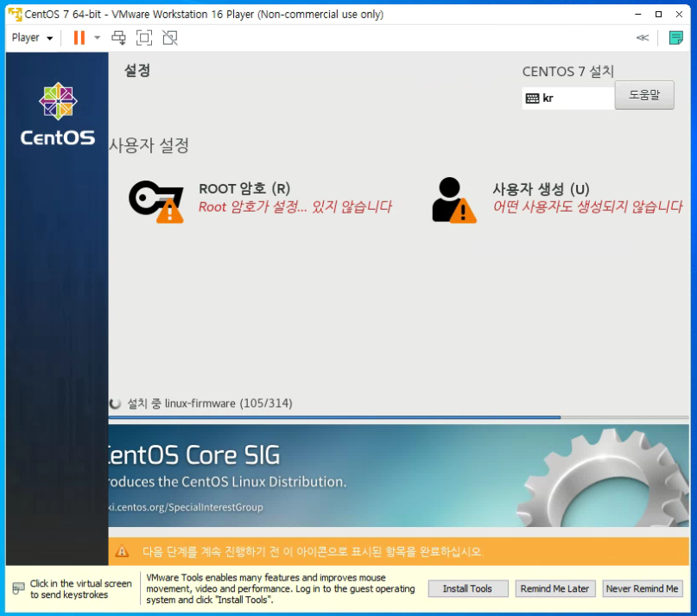Expand the power options dropdown arrow

97,38
